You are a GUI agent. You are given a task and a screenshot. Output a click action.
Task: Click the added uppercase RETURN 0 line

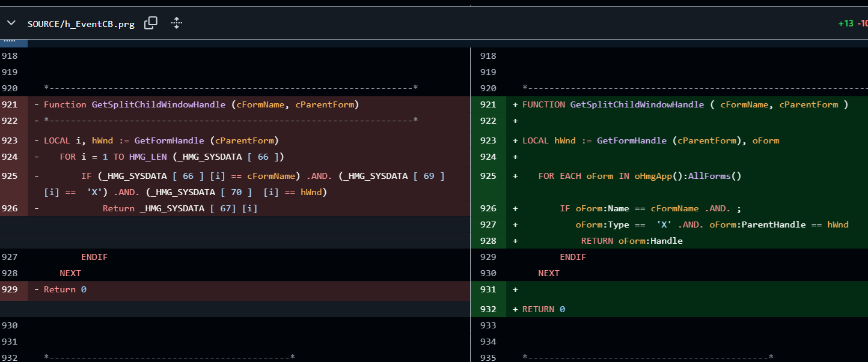543,309
